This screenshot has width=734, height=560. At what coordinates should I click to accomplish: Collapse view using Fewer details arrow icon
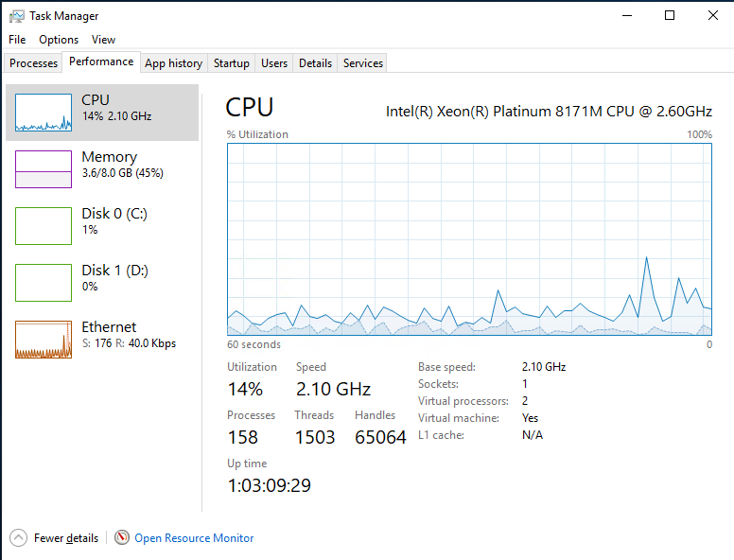click(x=18, y=537)
